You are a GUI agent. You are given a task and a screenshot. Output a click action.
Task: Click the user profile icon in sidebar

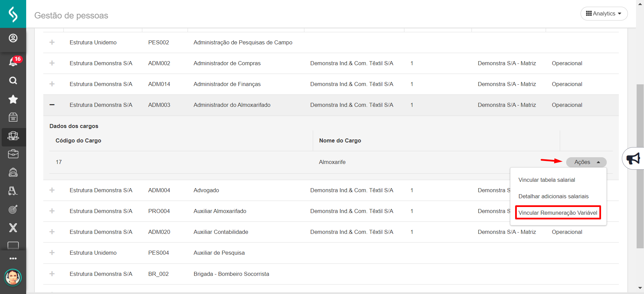pyautogui.click(x=13, y=38)
